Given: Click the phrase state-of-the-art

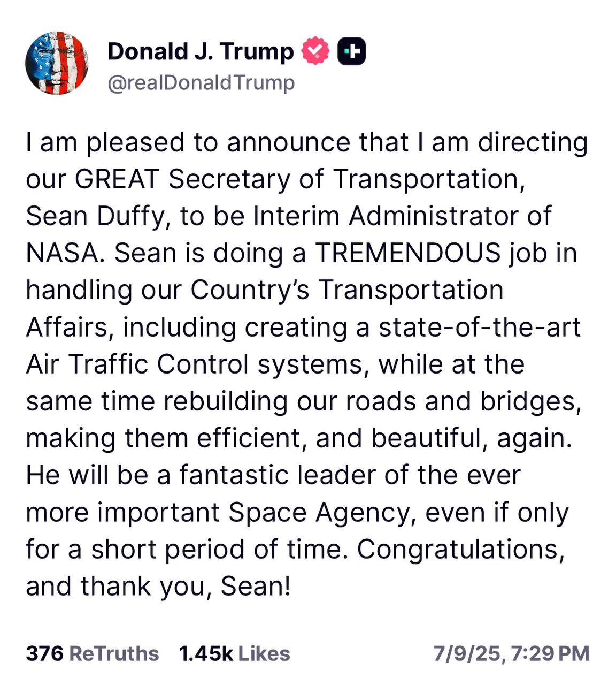Looking at the screenshot, I should click(480, 327).
